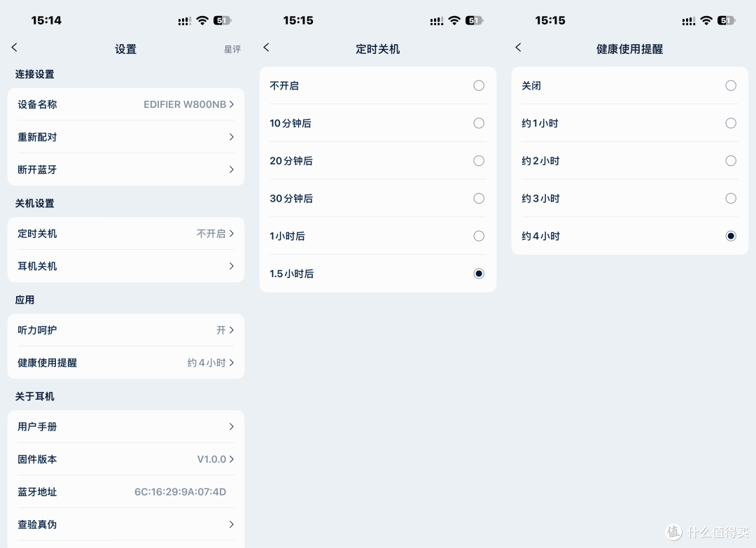The height and width of the screenshot is (548, 756).
Task: Open 星评 link in settings header
Action: pos(232,49)
